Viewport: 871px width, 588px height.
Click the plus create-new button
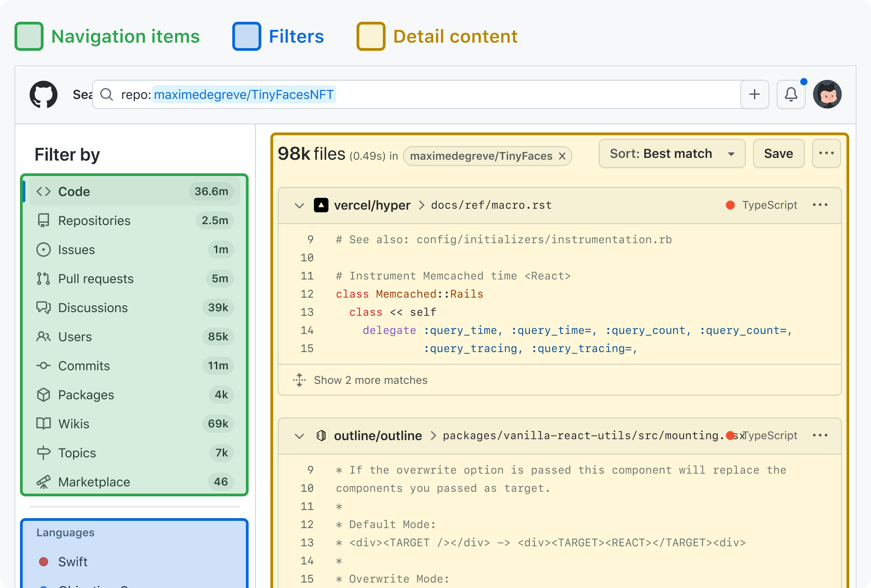754,94
